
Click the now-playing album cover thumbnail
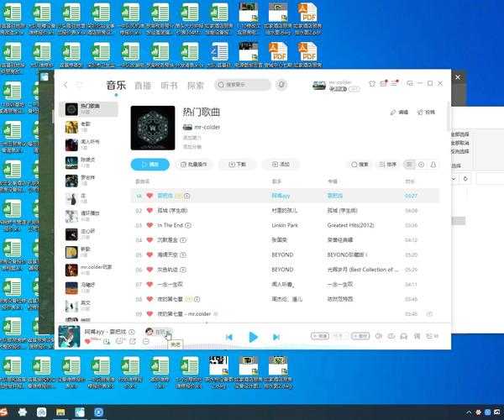pyautogui.click(x=69, y=337)
